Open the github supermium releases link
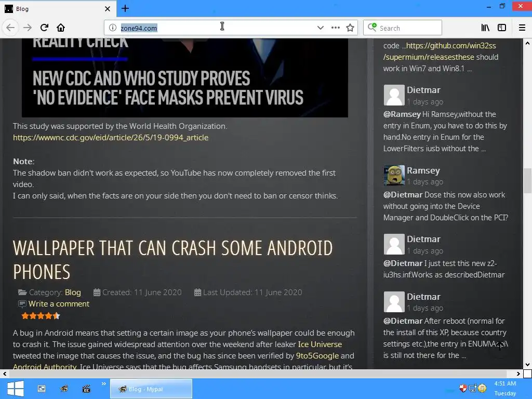The width and height of the screenshot is (532, 399). coord(440,51)
